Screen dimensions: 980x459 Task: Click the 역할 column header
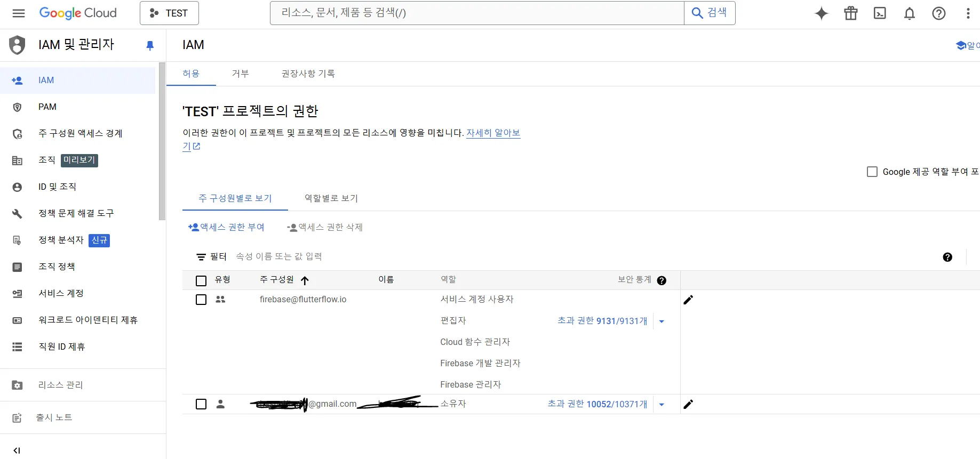tap(448, 280)
